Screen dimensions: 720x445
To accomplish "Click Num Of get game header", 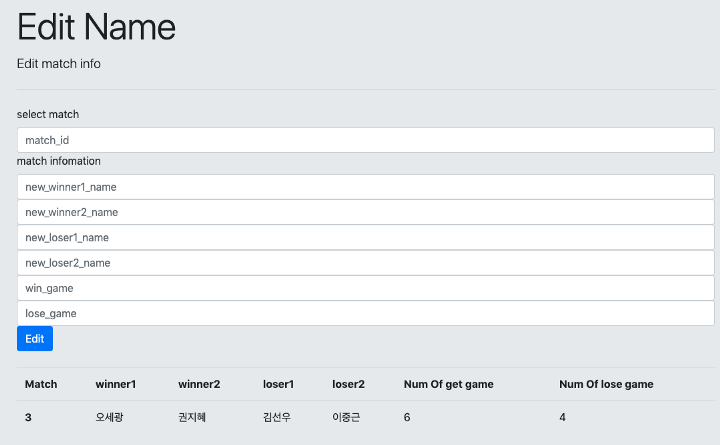I will tap(448, 384).
